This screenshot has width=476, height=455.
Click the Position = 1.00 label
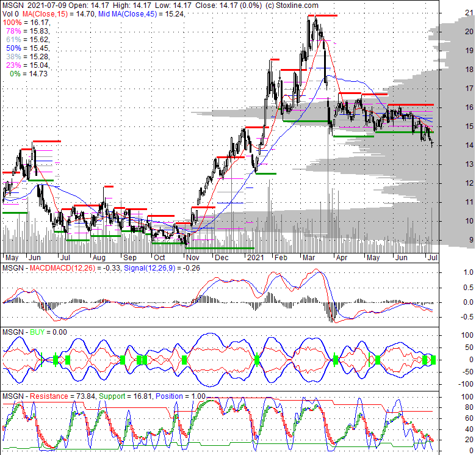coord(180,396)
